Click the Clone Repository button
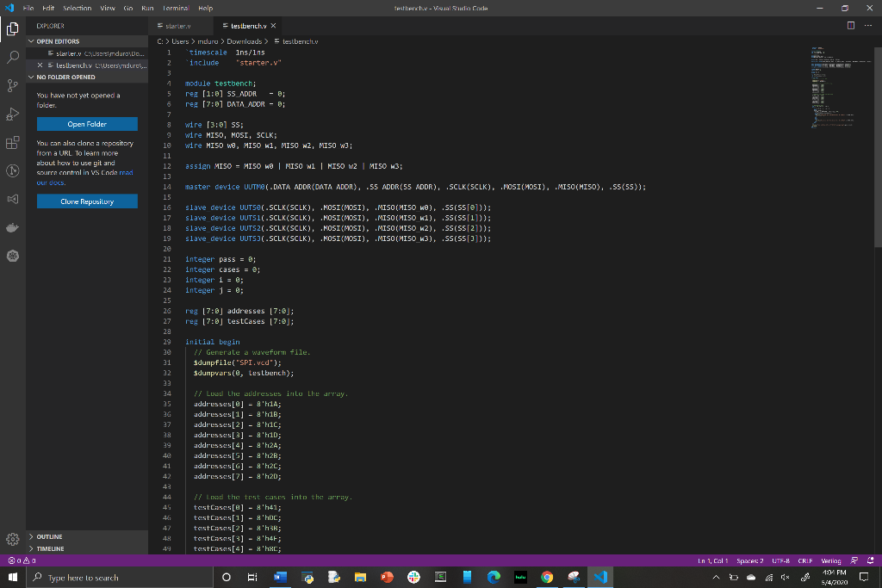The height and width of the screenshot is (588, 882). (87, 201)
